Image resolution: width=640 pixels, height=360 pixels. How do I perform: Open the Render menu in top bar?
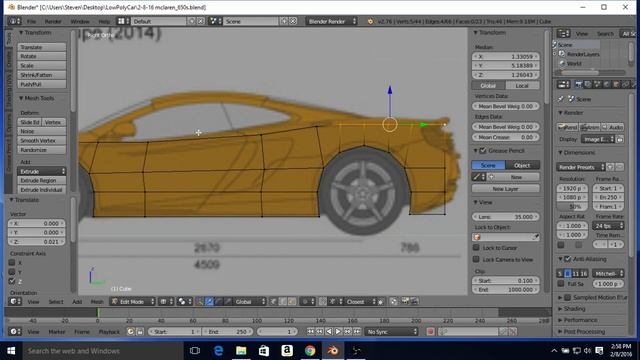coord(53,21)
